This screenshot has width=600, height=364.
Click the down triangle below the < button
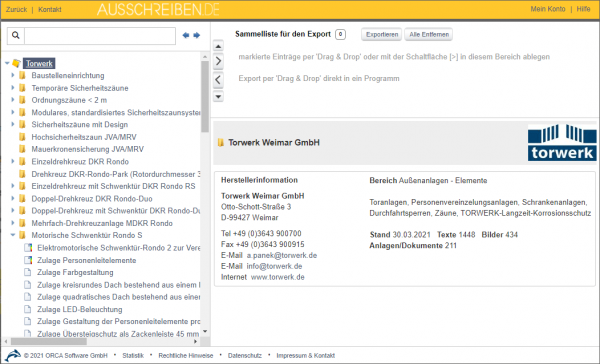click(x=218, y=96)
